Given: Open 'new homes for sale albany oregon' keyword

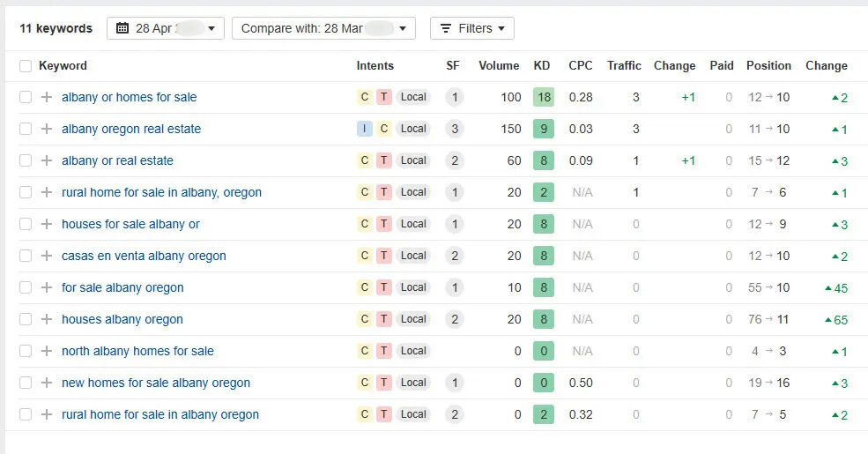Looking at the screenshot, I should [156, 383].
